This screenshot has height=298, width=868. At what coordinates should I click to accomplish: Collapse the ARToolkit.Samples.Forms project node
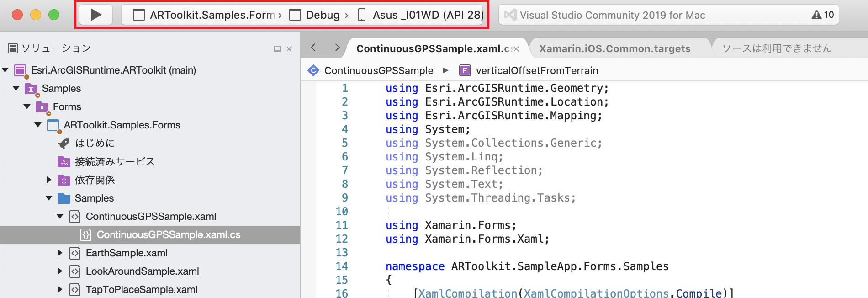[38, 125]
